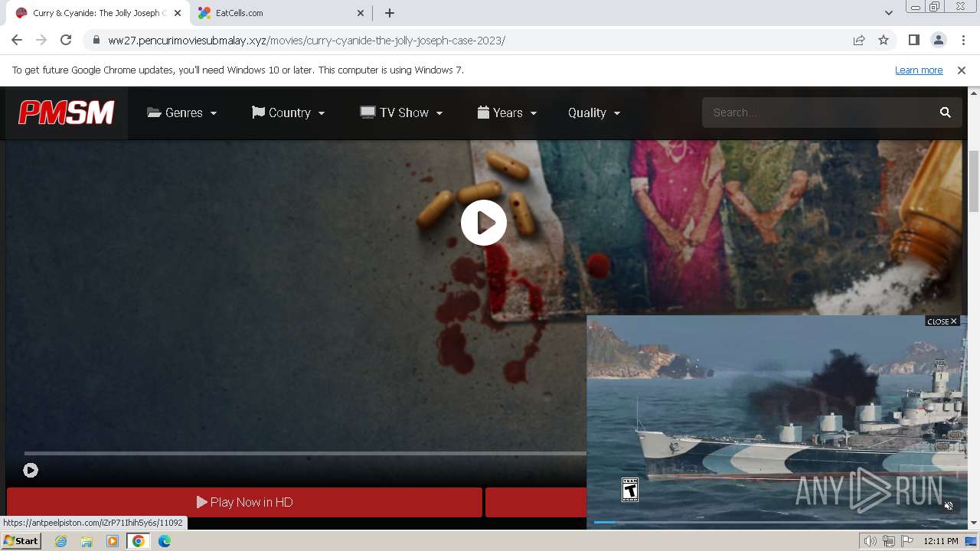This screenshot has width=980, height=551.
Task: Share this page icon
Action: pos(859,40)
